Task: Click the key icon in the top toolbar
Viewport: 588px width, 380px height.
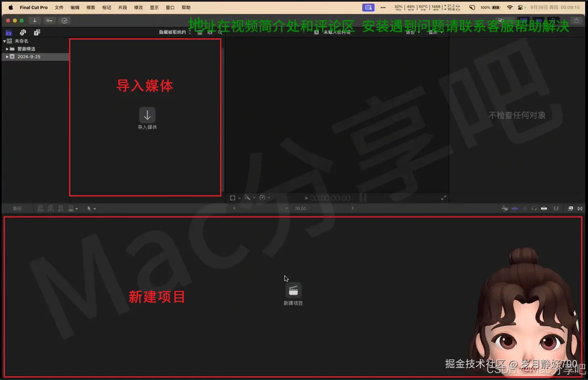Action: click(49, 20)
